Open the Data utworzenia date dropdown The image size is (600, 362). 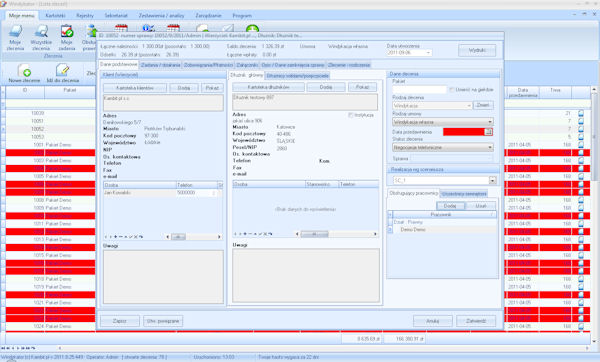pyautogui.click(x=428, y=52)
